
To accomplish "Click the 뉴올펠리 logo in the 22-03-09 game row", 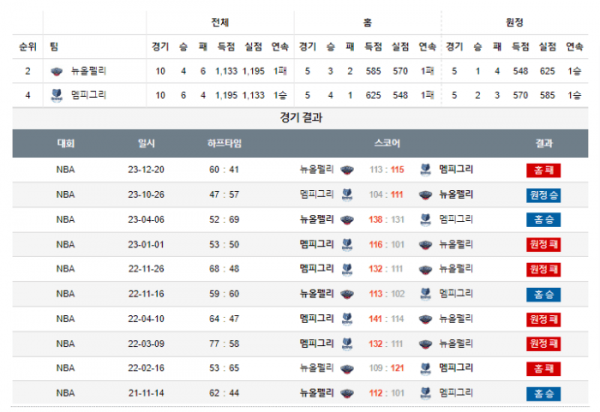I will tap(425, 344).
